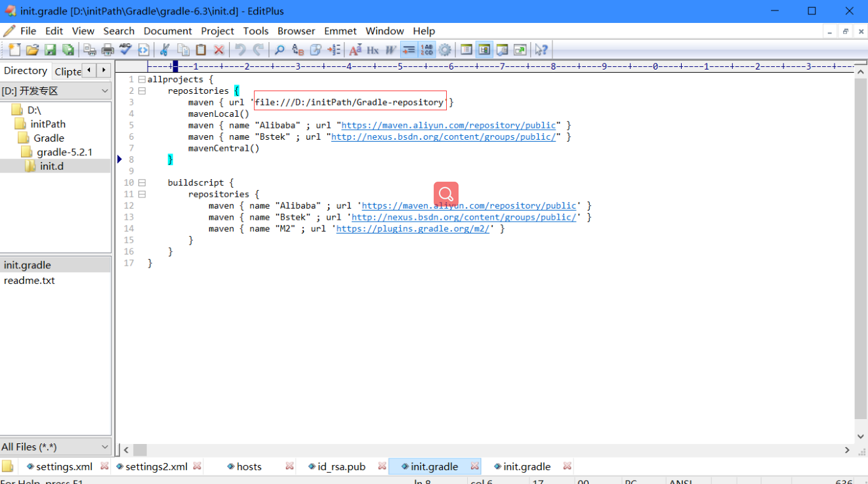Click the aliyun URL on line 5
The image size is (868, 484).
[449, 125]
